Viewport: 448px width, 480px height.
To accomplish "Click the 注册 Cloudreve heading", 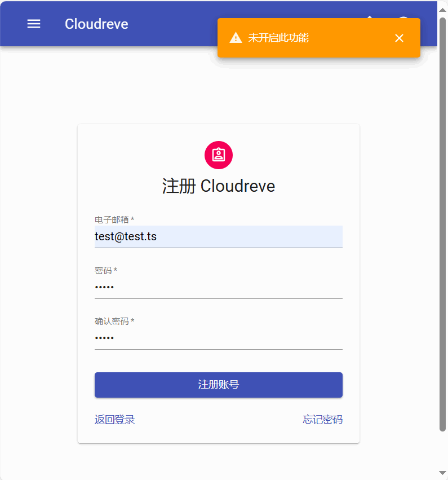I will tap(218, 186).
